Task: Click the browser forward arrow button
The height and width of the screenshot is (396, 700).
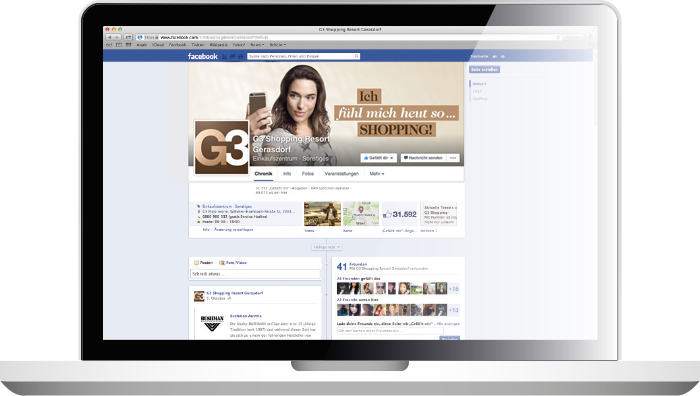Action: click(117, 37)
